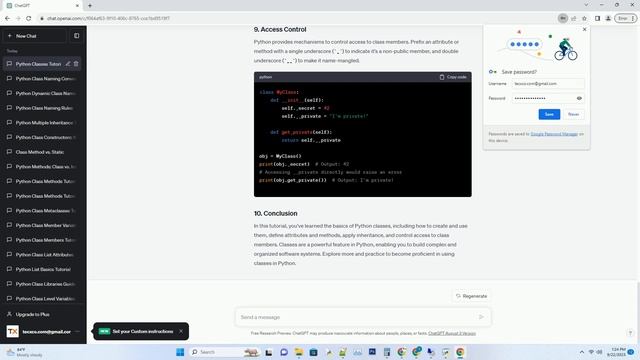Open Photoshop from the taskbar
Image resolution: width=640 pixels, height=360 pixels.
[x=372, y=352]
